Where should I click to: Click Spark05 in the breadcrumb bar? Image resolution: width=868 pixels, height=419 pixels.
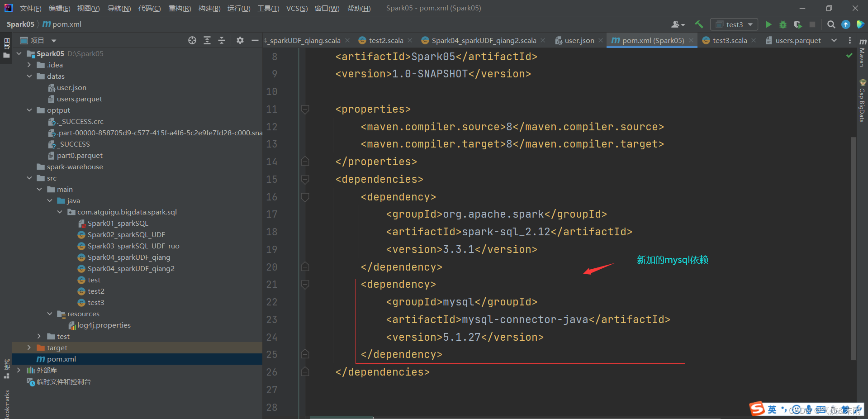coord(20,24)
